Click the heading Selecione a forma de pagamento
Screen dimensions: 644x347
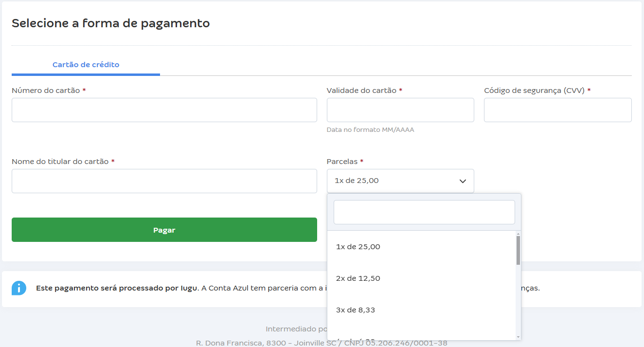point(111,23)
